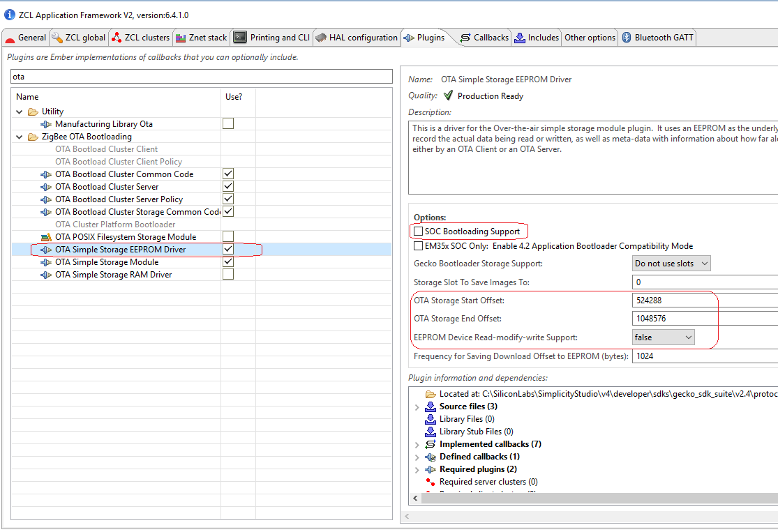Image resolution: width=778 pixels, height=532 pixels.
Task: Enable the Manufacturing Library Ota plugin checkbox
Action: point(228,123)
